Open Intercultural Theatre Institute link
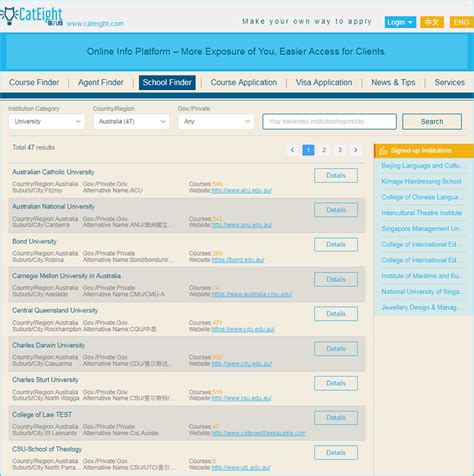Viewport: 474px width, 476px height. pos(422,213)
